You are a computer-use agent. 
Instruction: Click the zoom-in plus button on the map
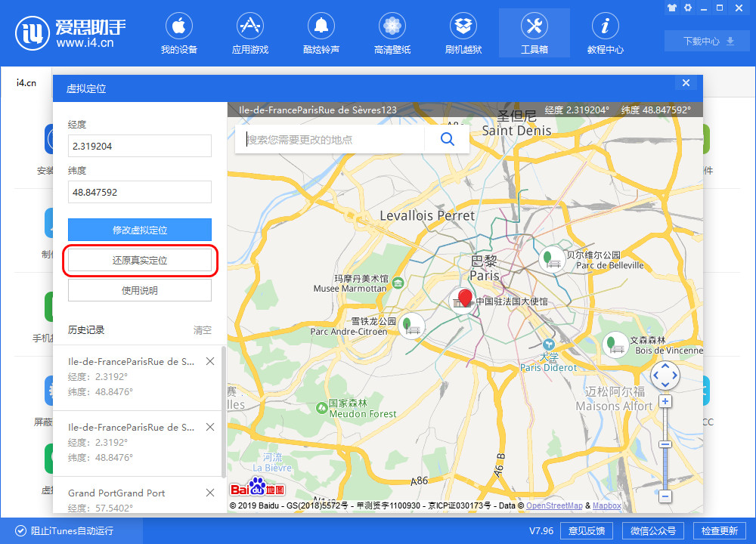[665, 401]
